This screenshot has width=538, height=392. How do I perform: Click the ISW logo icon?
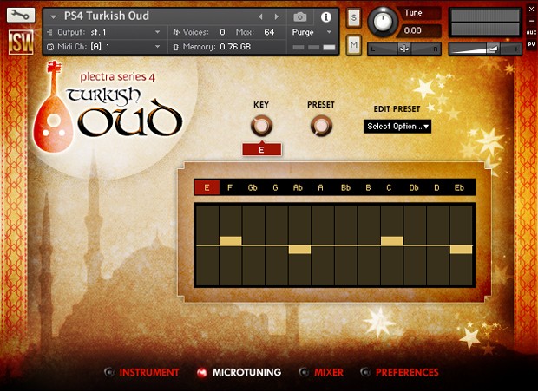pos(21,42)
